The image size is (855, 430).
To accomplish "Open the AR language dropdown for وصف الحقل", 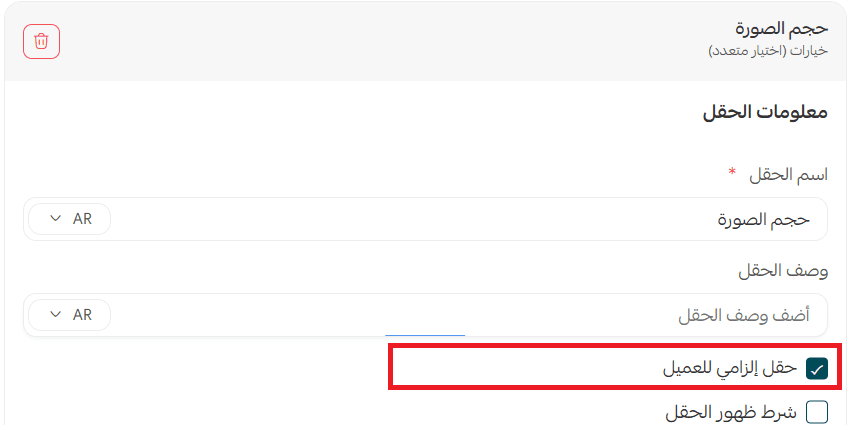I will point(69,315).
